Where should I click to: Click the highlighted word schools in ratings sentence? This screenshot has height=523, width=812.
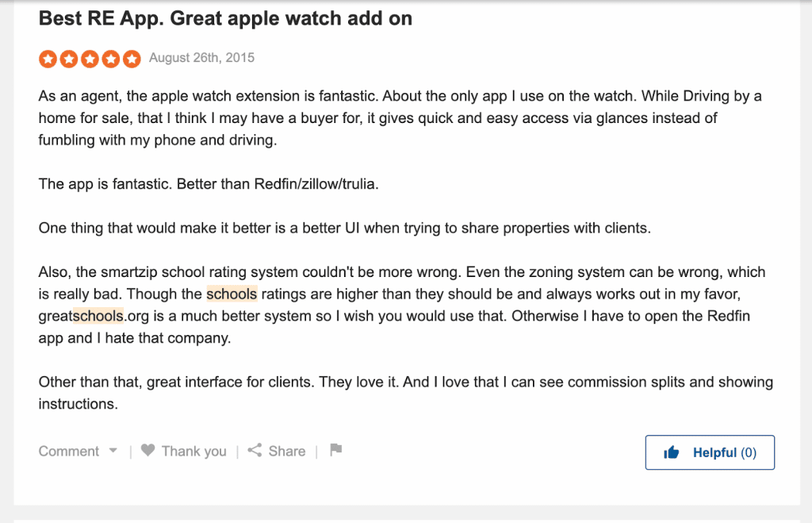pyautogui.click(x=232, y=294)
